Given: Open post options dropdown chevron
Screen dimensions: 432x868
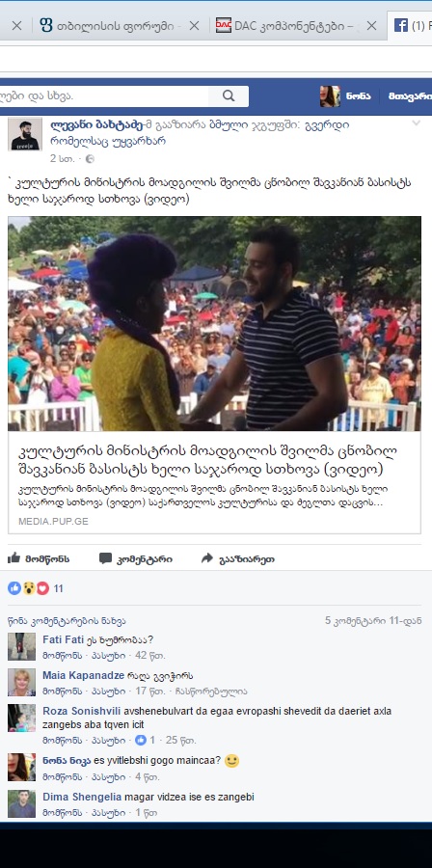Looking at the screenshot, I should pos(416,123).
